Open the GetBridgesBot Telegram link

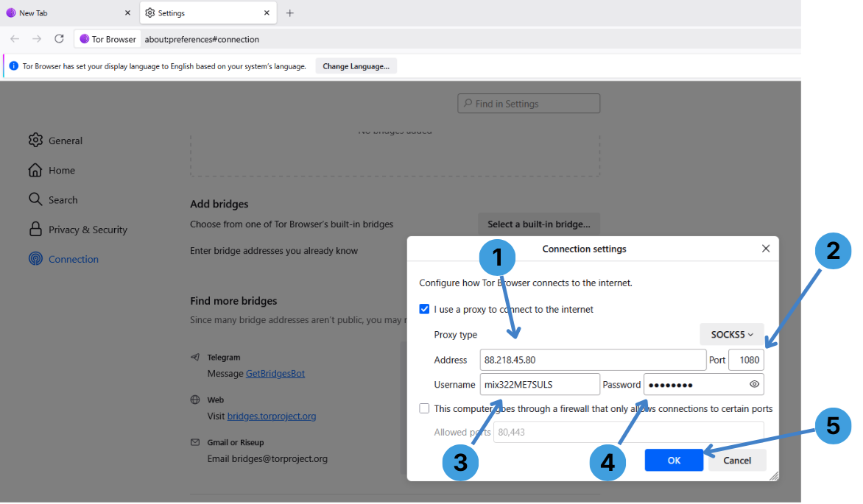point(275,374)
